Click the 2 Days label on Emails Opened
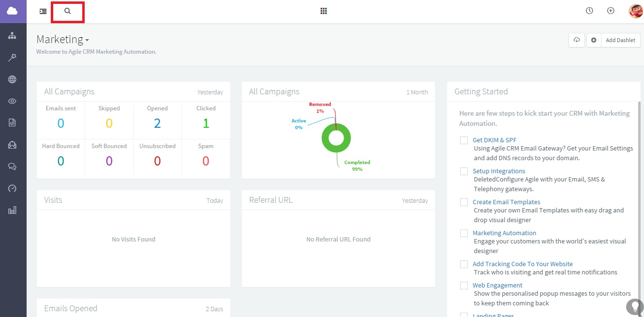The height and width of the screenshot is (317, 644). click(214, 309)
